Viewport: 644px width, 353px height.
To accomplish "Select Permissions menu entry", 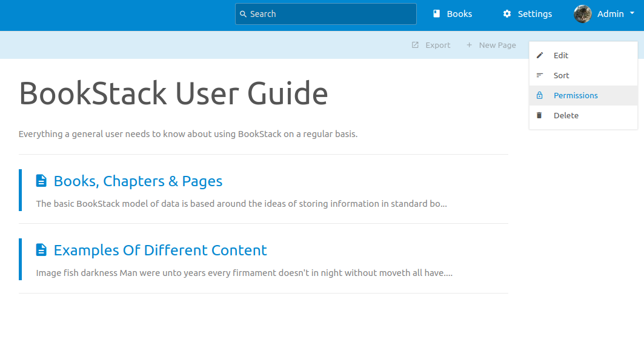I will coord(583,95).
